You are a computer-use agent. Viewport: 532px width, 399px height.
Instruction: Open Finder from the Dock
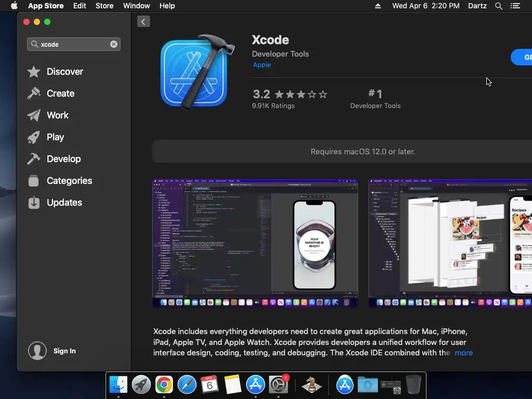pos(118,384)
